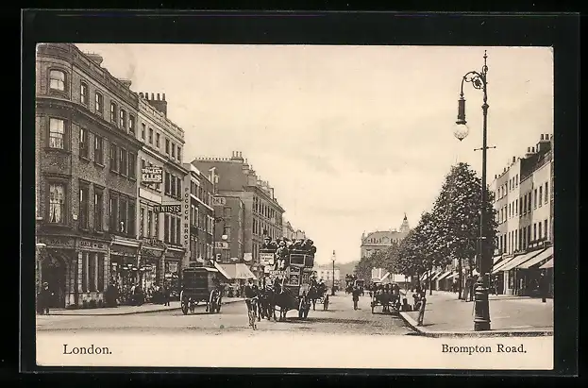Click the striped shop awning on the right
Image resolution: width=588 pixels, height=388 pixels.
point(521,260)
